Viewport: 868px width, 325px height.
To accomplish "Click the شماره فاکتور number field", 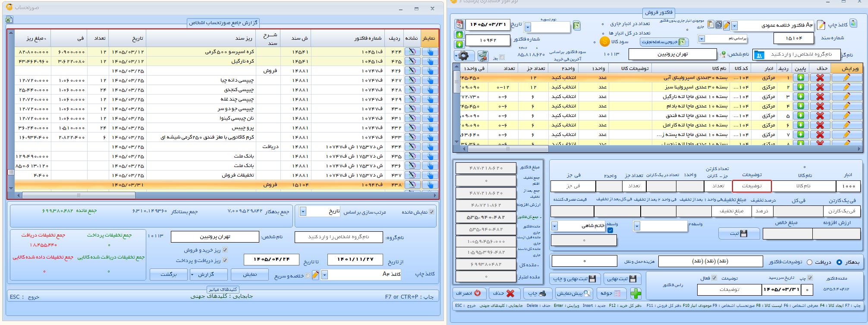I will pyautogui.click(x=488, y=40).
